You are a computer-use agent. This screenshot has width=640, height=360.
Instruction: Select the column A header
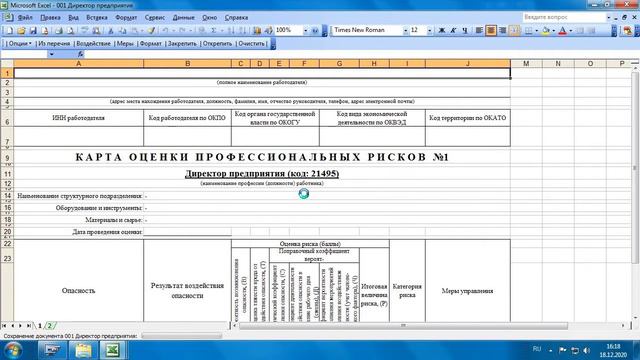(x=78, y=64)
